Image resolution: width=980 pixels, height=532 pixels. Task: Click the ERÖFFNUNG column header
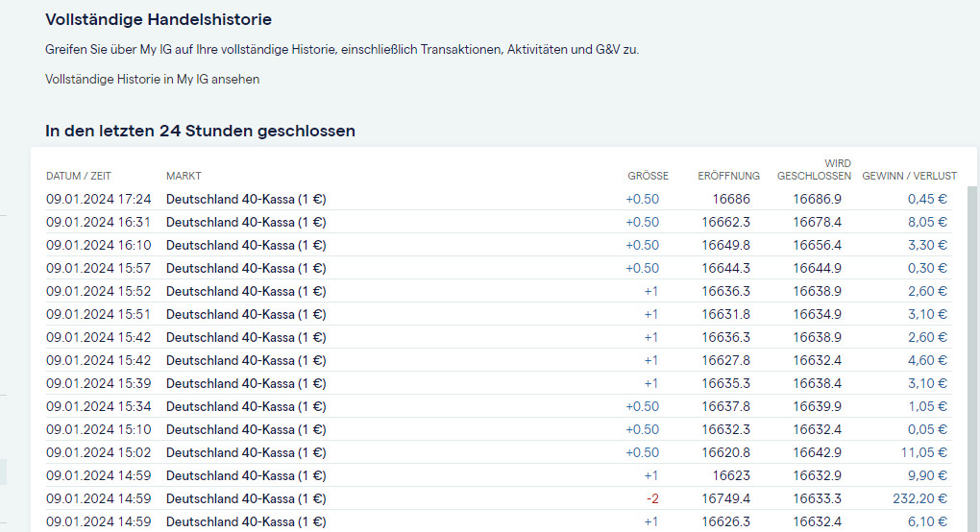[x=729, y=176]
